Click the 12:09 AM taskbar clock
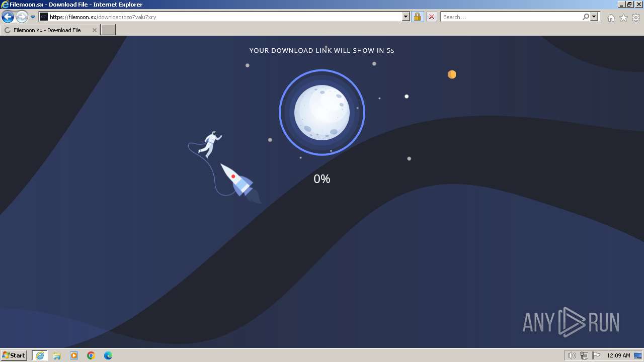Viewport: 644px width, 362px height. click(x=618, y=355)
